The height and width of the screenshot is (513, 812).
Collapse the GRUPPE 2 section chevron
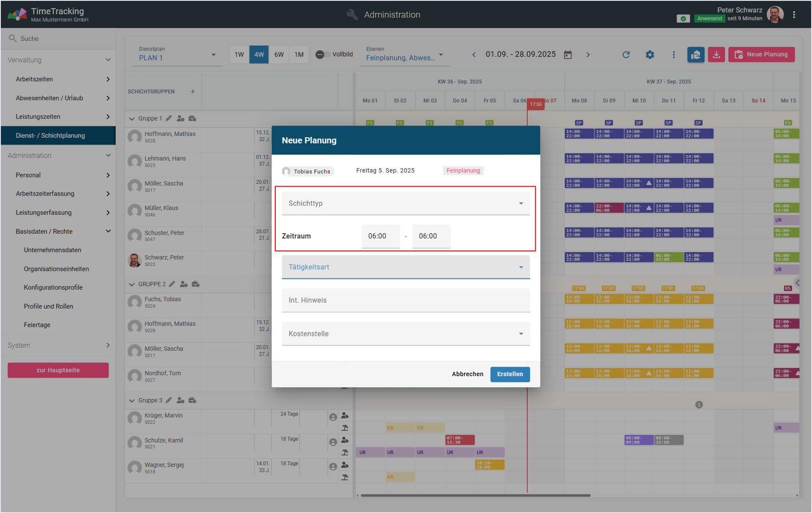point(132,285)
